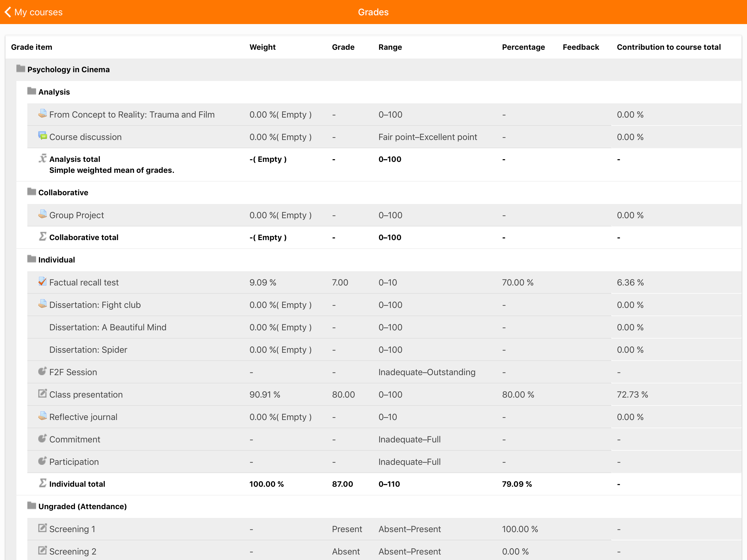
Task: Select the Individual category heading
Action: click(57, 260)
